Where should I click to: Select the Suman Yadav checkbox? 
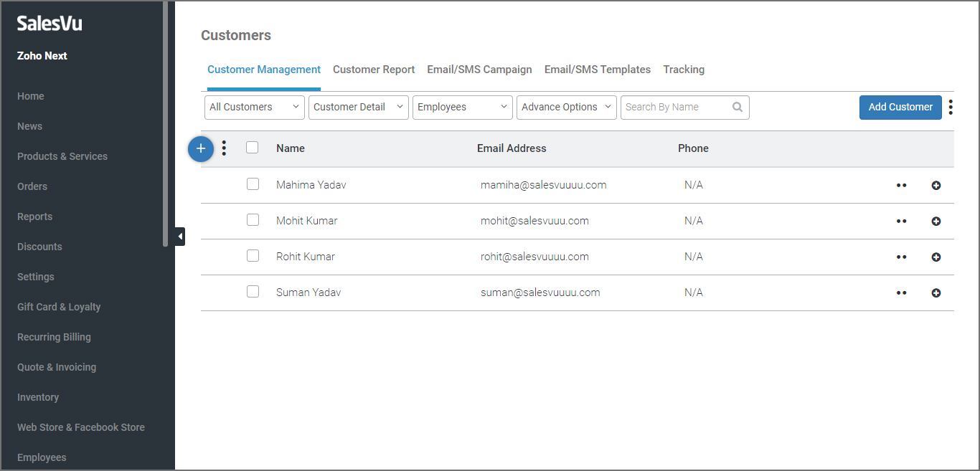253,292
